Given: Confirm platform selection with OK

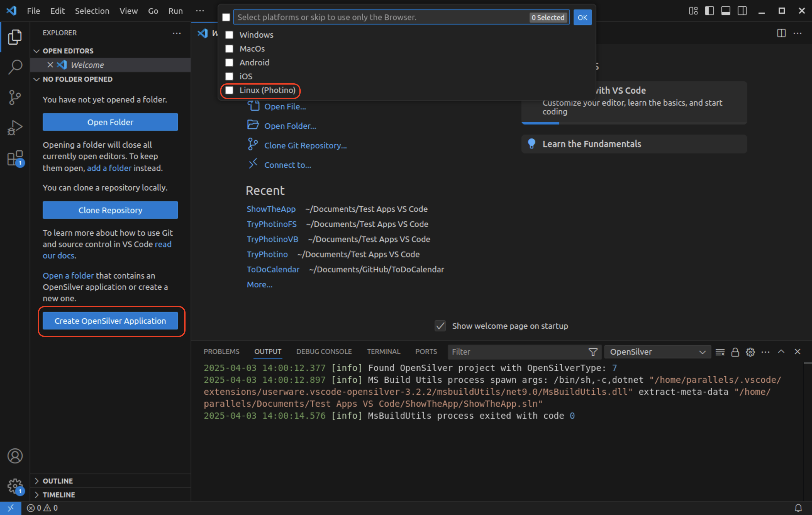Looking at the screenshot, I should (x=582, y=18).
